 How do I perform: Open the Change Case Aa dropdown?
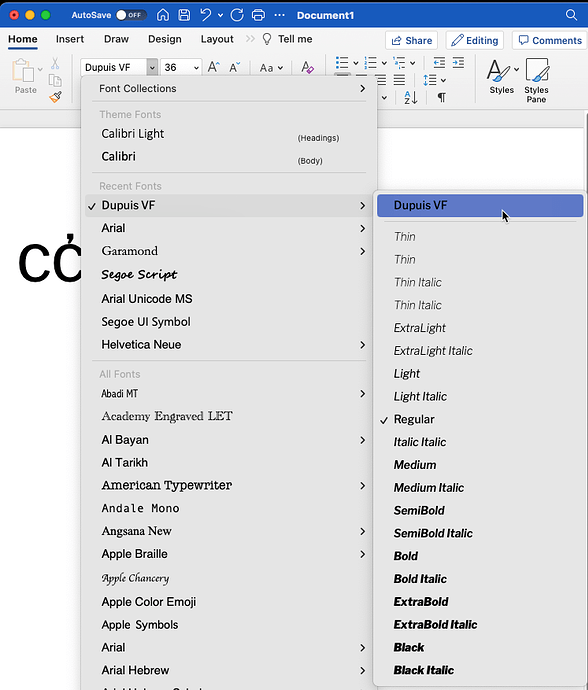coord(271,68)
